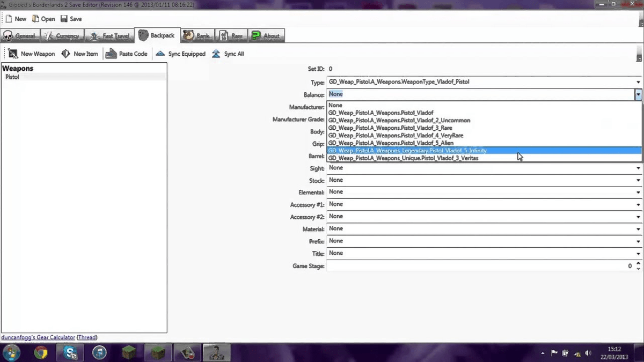Choose Pistol_Vladof_5_Infinity from the Balance list
Screen dimensions: 644x362
(407, 151)
